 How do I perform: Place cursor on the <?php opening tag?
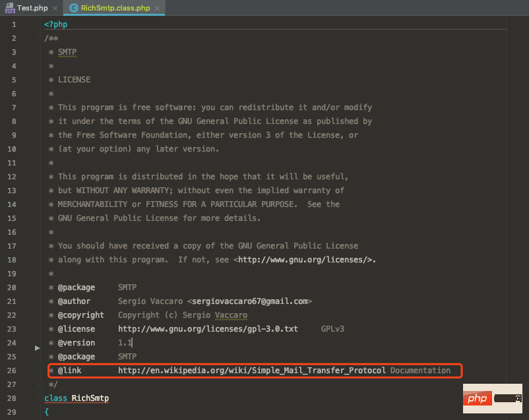(55, 24)
